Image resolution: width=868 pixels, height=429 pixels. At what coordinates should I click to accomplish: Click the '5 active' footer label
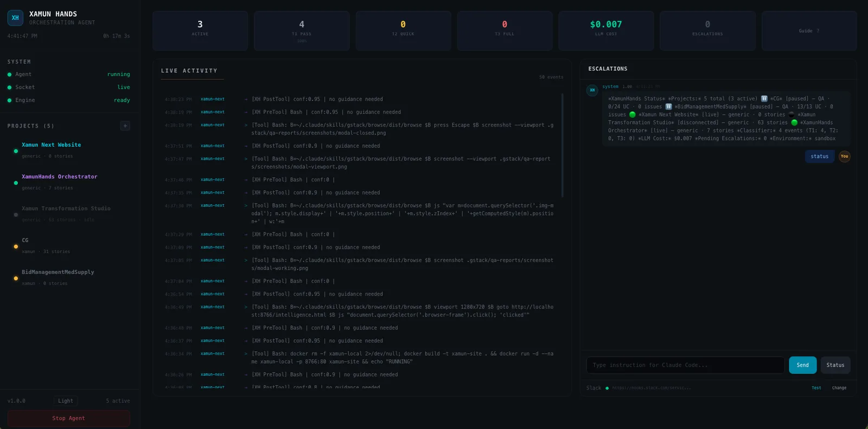tap(118, 401)
